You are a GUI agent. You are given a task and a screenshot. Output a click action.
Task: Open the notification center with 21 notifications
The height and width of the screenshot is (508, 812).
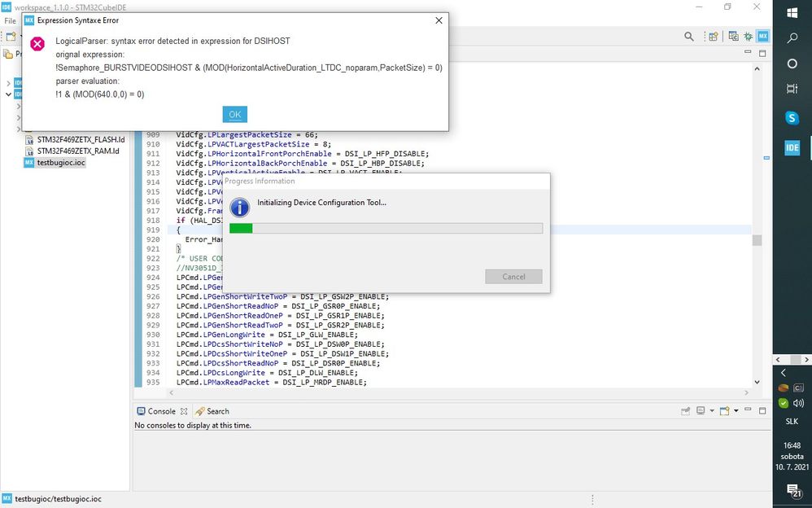point(792,489)
